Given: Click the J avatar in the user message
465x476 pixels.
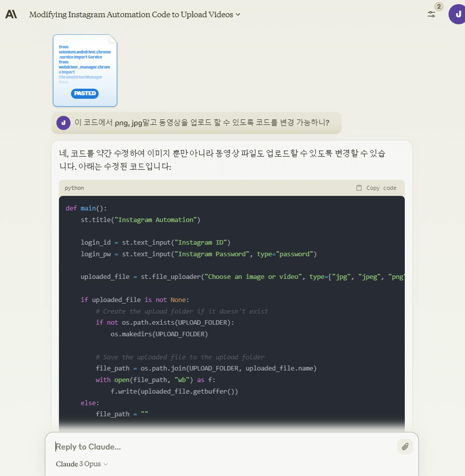Looking at the screenshot, I should coord(63,123).
